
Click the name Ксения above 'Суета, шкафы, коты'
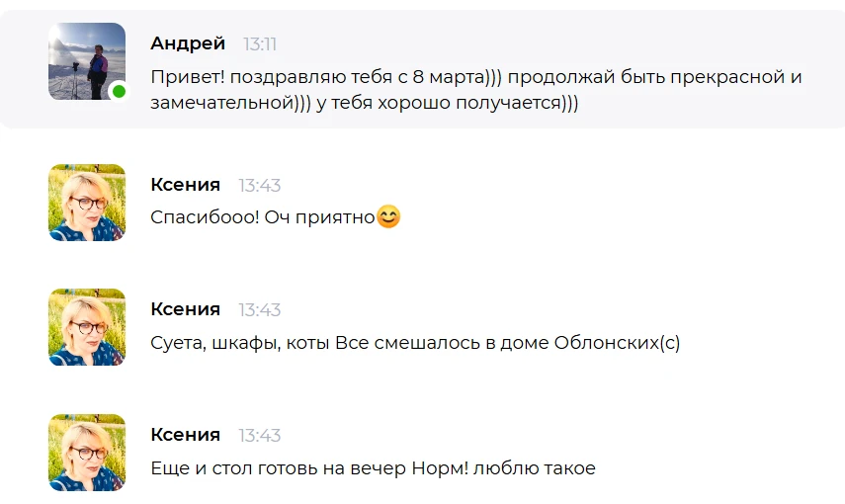(x=185, y=309)
